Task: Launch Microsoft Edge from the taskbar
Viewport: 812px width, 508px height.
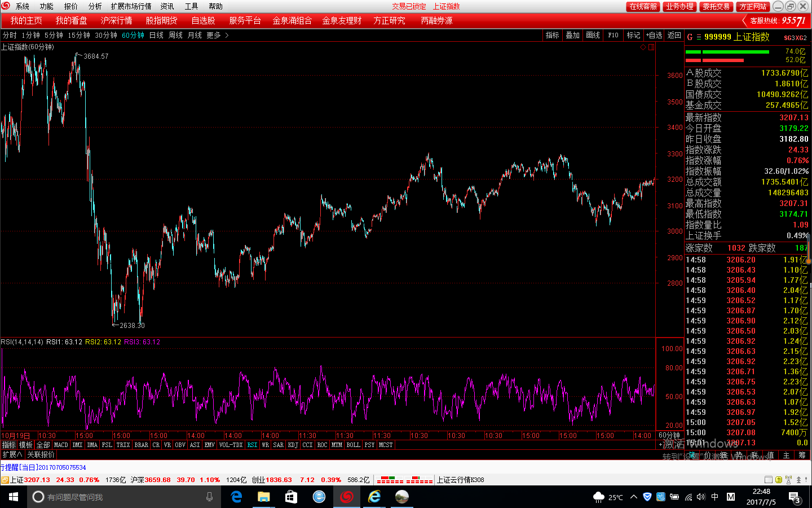Action: pyautogui.click(x=236, y=497)
